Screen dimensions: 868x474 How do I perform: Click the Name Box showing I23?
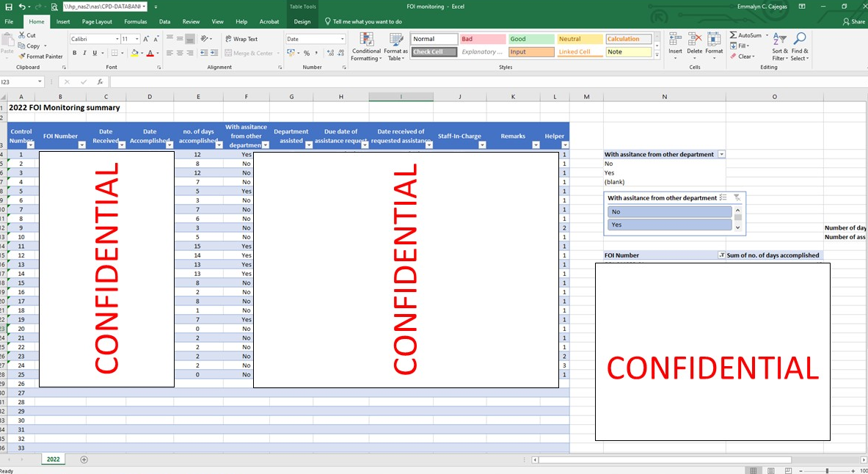click(x=21, y=82)
